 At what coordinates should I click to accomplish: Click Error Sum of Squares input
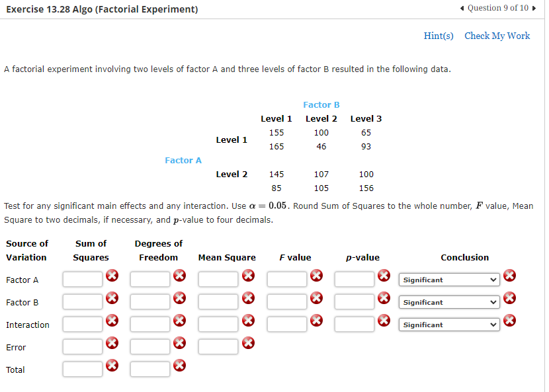coord(83,346)
